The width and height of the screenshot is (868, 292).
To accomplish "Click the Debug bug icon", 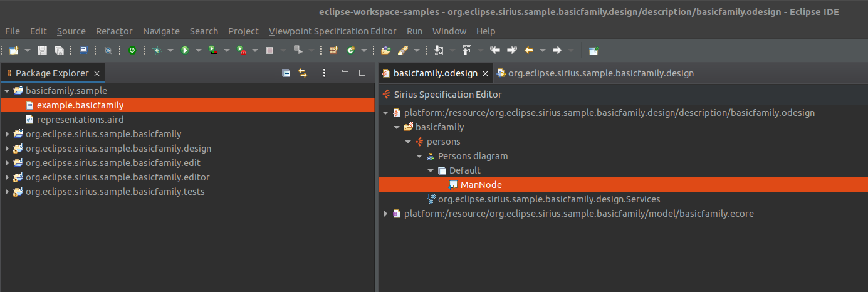I will 156,50.
